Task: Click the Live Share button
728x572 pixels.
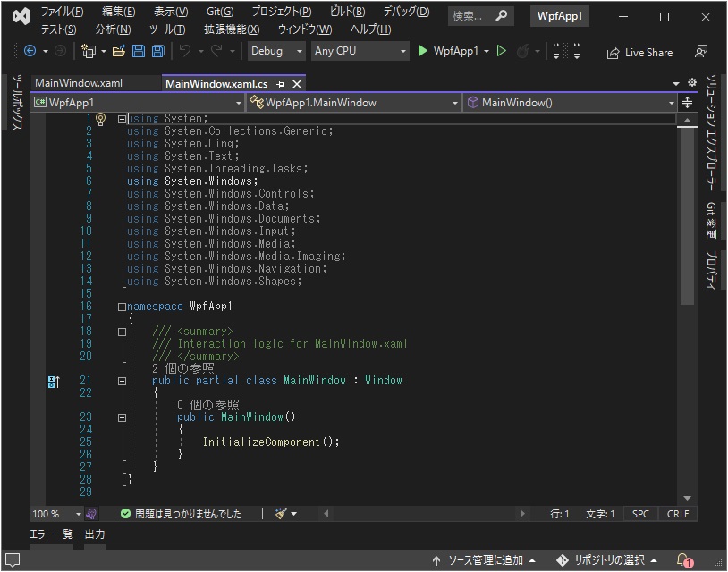Action: (x=639, y=53)
